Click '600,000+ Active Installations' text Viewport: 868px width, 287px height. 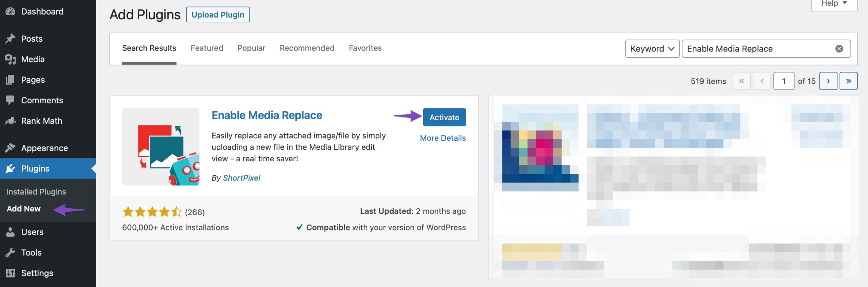tap(175, 227)
